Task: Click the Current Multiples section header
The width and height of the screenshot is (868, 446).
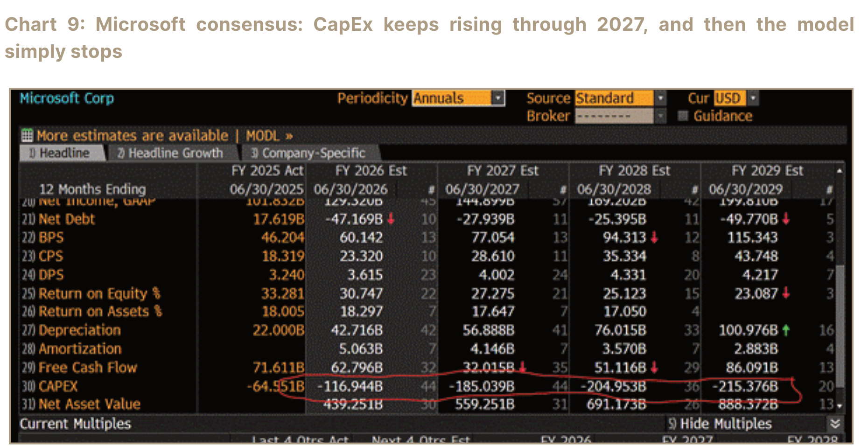Action: tap(75, 424)
